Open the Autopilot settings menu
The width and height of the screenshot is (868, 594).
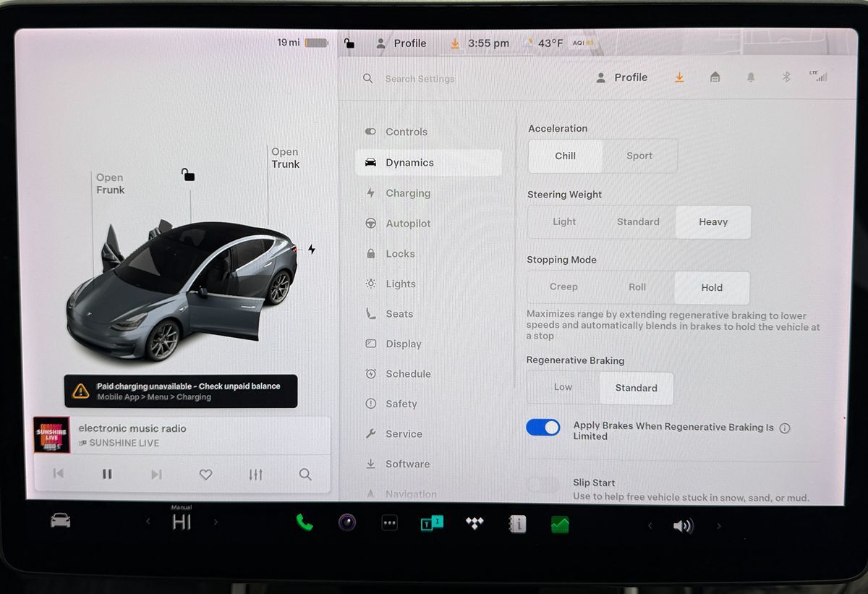407,224
